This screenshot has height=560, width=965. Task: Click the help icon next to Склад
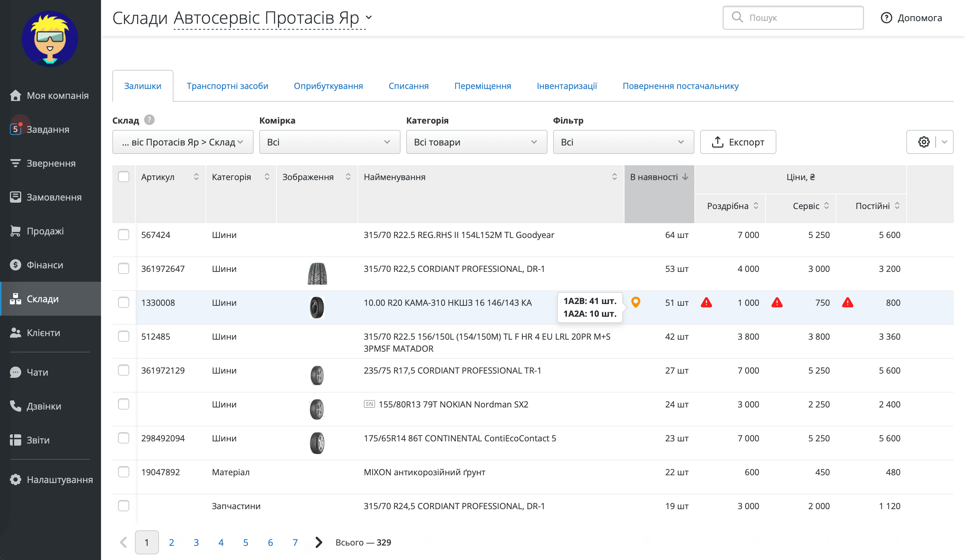pos(149,120)
